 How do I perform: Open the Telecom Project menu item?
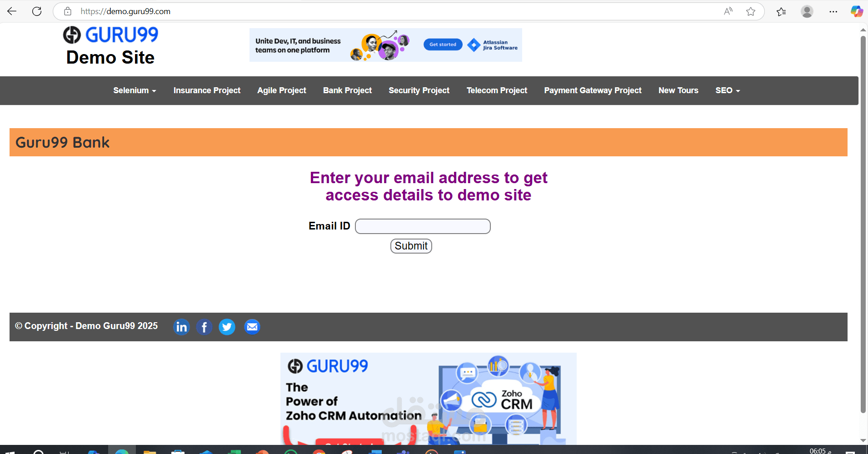point(497,90)
